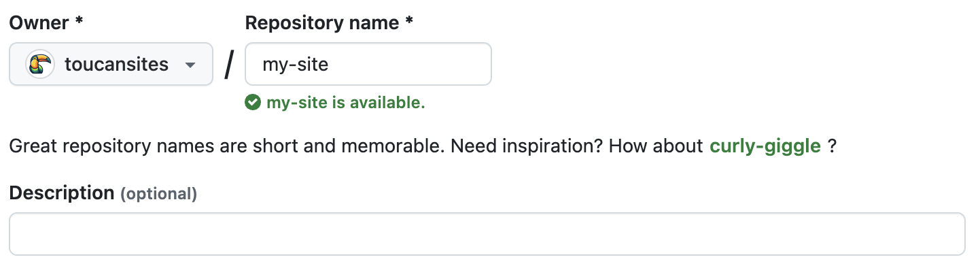Click the green checkmark availability icon
The width and height of the screenshot is (980, 268).
coord(253,103)
